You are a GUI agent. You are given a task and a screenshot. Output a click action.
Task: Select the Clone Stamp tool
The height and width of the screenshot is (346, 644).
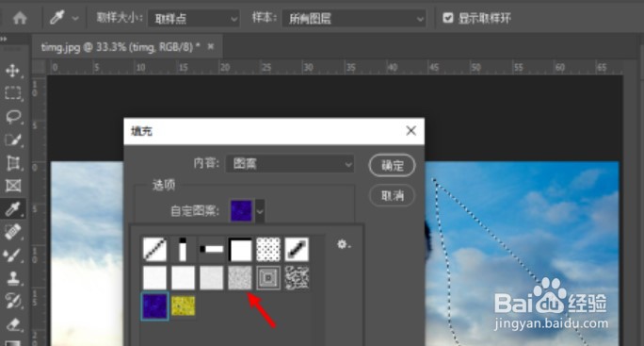[13, 278]
